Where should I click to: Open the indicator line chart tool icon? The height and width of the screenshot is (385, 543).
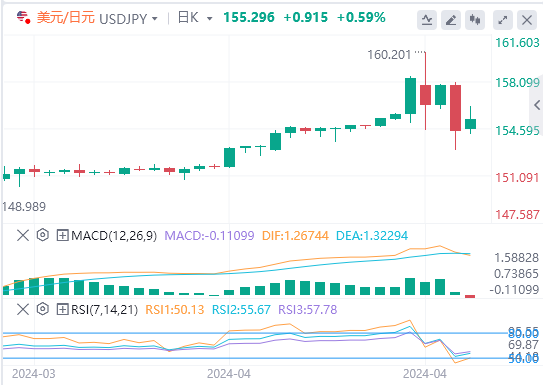[x=427, y=20]
